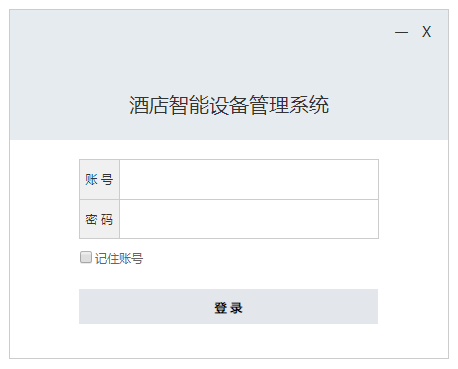Viewport: 458px width, 369px height.
Task: Click the 登录 login button
Action: 228,306
